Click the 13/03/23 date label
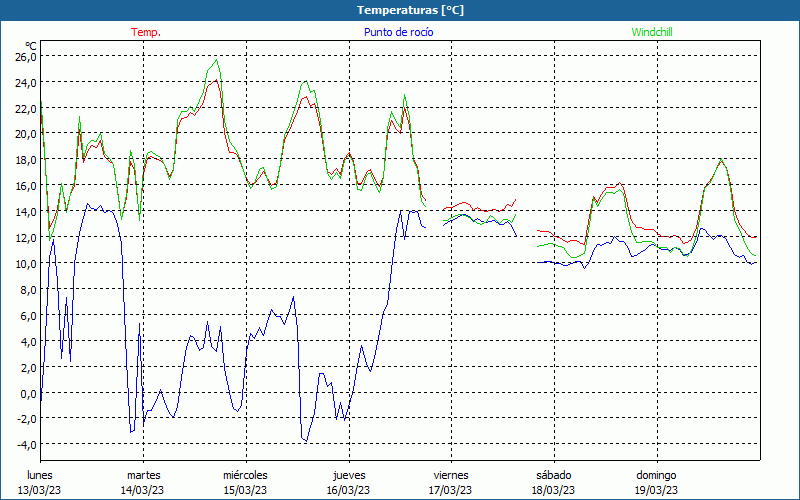The width and height of the screenshot is (800, 500). click(x=40, y=490)
